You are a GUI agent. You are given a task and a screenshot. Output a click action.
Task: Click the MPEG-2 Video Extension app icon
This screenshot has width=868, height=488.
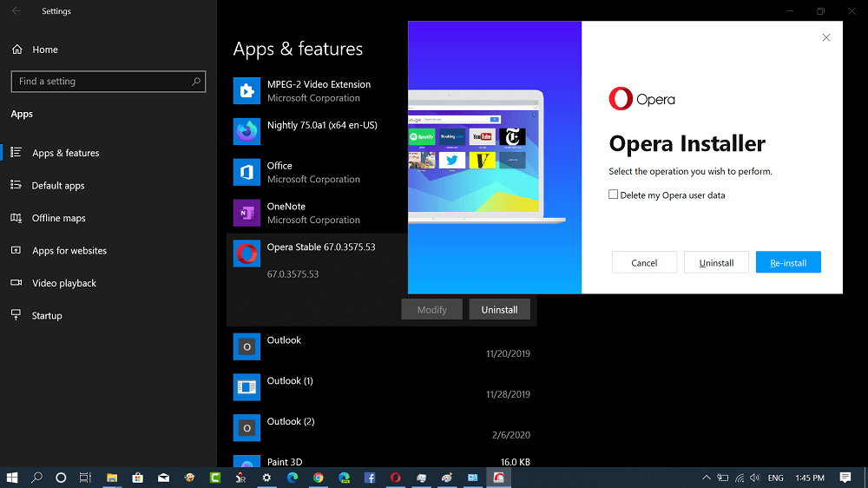pos(247,91)
